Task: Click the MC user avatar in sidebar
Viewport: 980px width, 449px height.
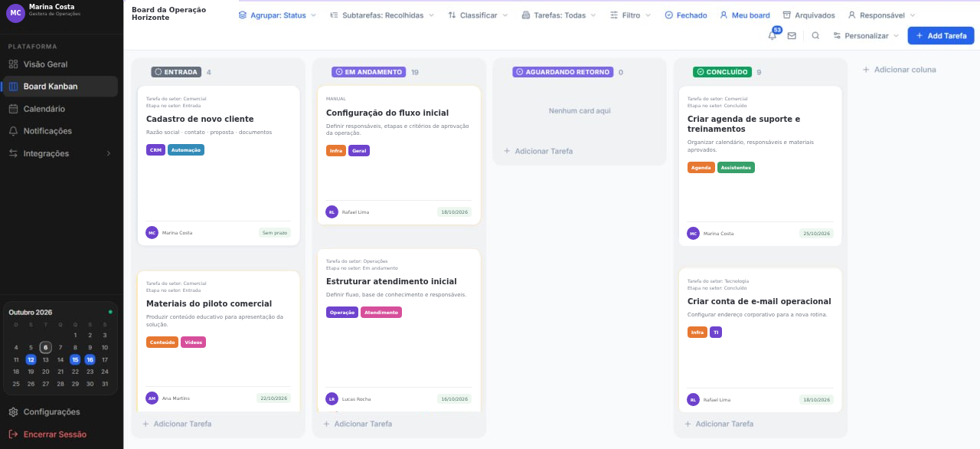Action: tap(15, 13)
